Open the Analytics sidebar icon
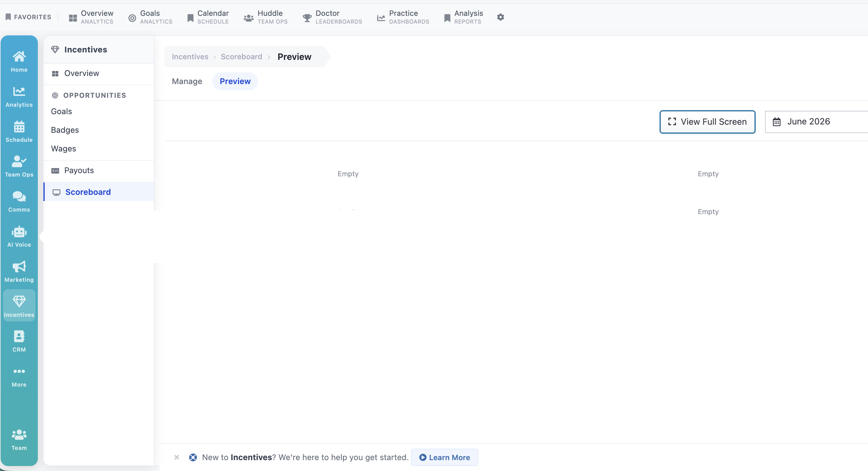Screen dimensions: 868x471 [x=19, y=97]
